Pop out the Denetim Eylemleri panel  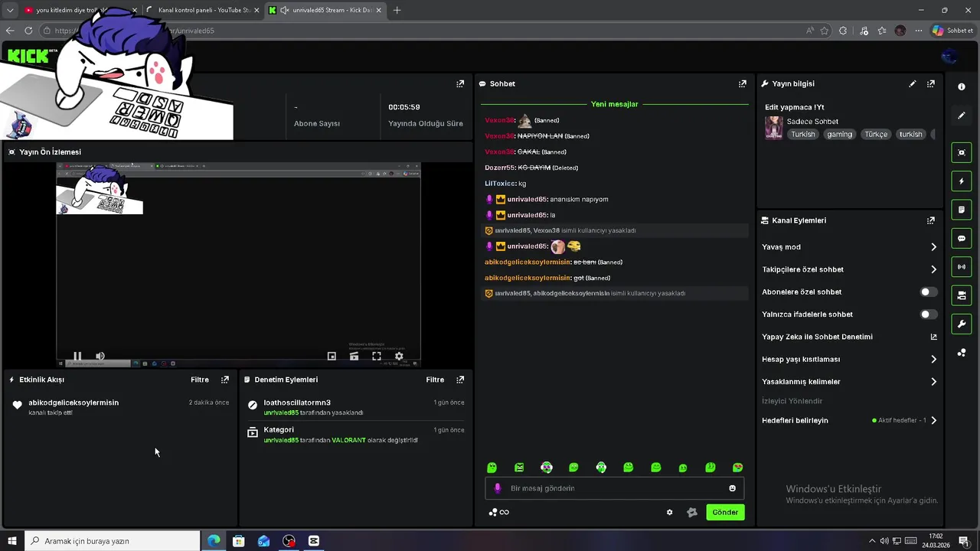click(x=460, y=380)
